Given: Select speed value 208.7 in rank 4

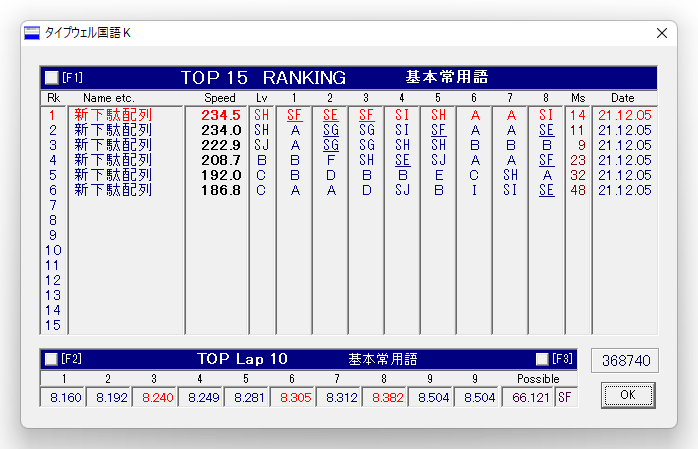Looking at the screenshot, I should point(221,160).
